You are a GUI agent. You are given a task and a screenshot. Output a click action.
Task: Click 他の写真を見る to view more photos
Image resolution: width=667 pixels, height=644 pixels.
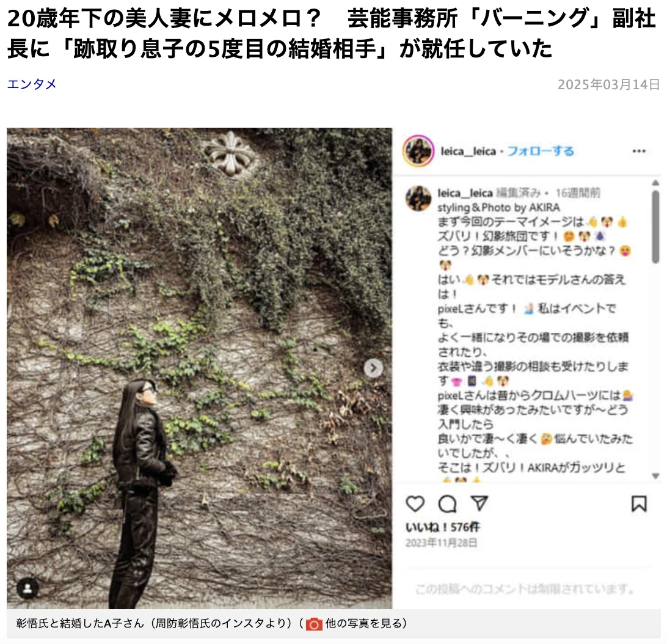(x=366, y=624)
